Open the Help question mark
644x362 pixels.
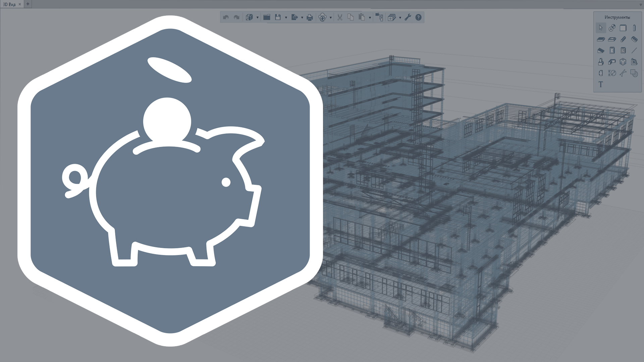(x=418, y=17)
